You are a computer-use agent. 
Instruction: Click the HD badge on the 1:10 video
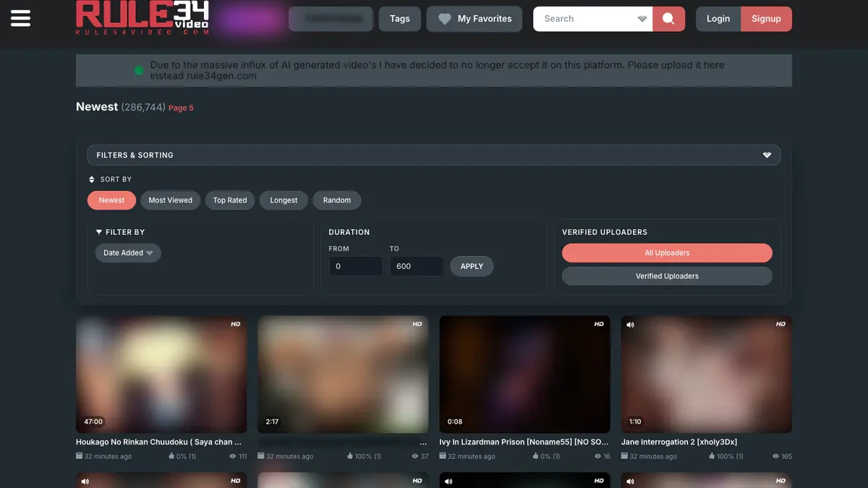[780, 325]
